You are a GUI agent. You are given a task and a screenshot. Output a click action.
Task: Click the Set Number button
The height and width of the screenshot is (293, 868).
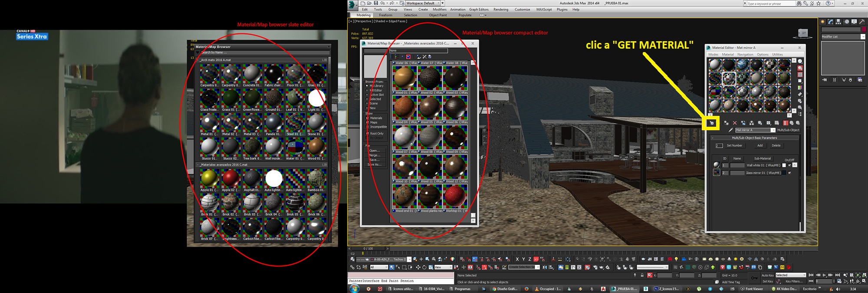[734, 145]
